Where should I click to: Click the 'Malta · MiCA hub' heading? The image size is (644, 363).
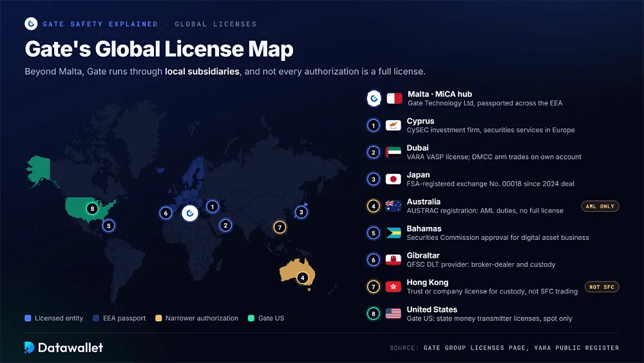(440, 94)
